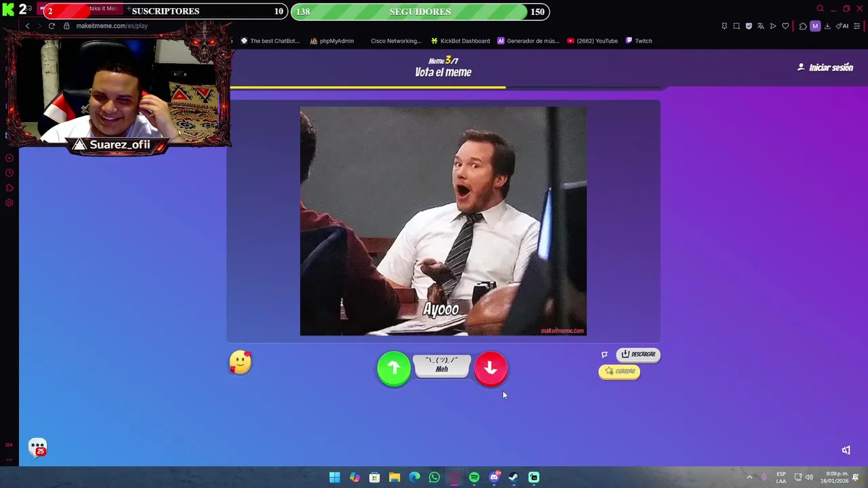868x488 pixels.
Task: Open the ad blocker shield icon
Action: pyautogui.click(x=749, y=26)
